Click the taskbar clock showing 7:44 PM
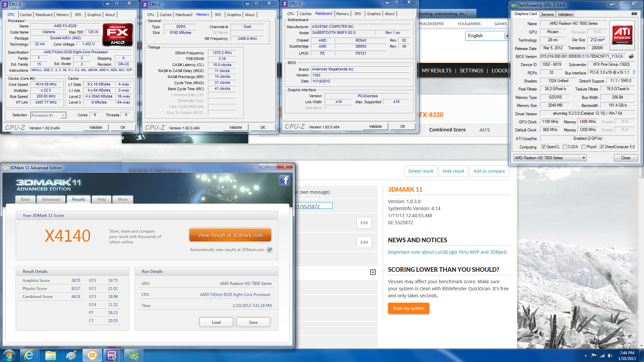This screenshot has width=644, height=362. pos(627,356)
